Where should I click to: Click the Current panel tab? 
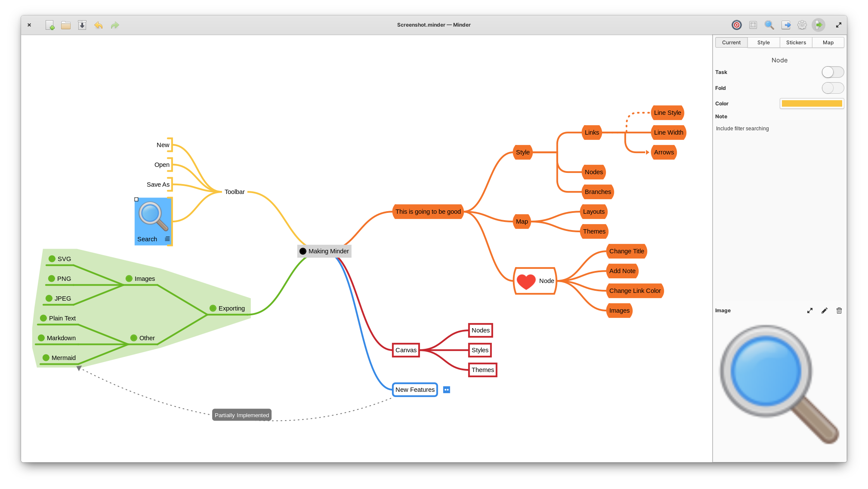[x=731, y=42]
